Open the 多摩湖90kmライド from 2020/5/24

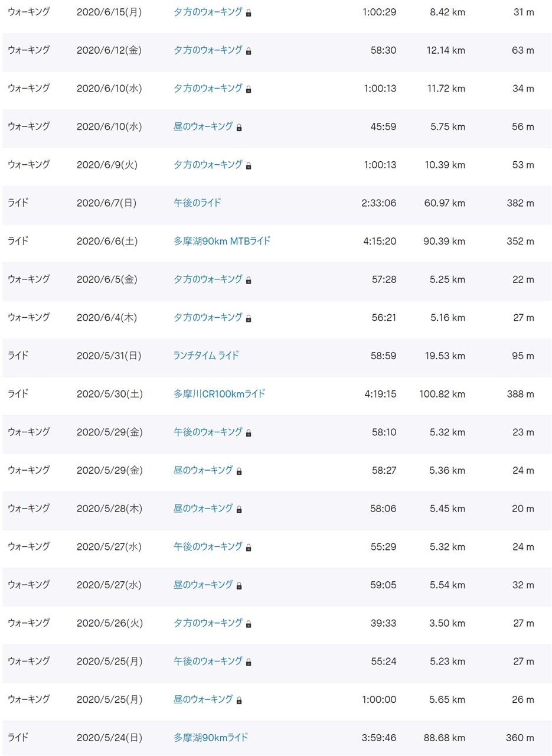pyautogui.click(x=211, y=737)
